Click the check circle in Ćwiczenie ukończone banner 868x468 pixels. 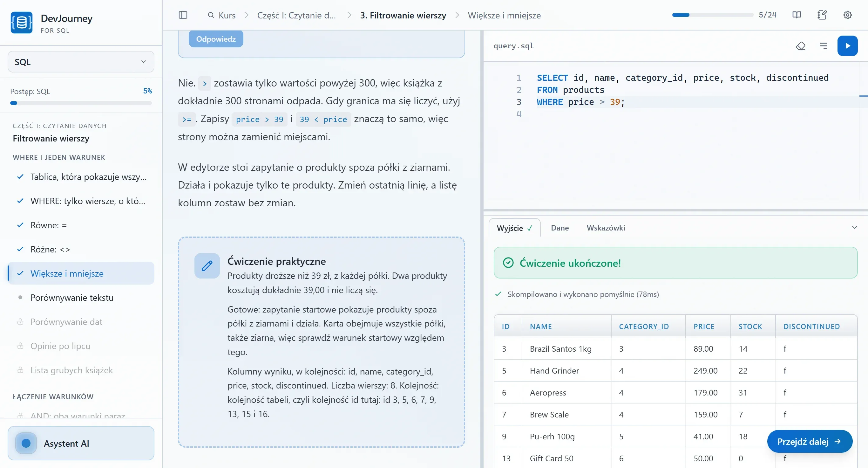[x=508, y=263]
